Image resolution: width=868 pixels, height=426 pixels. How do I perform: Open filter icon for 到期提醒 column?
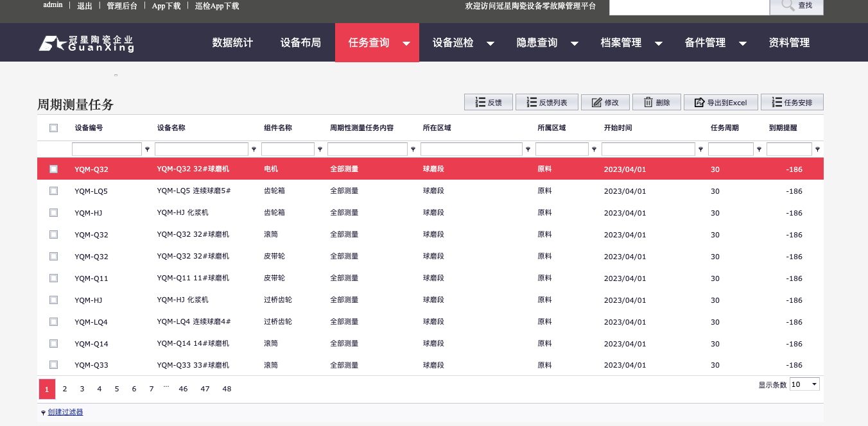coord(817,149)
